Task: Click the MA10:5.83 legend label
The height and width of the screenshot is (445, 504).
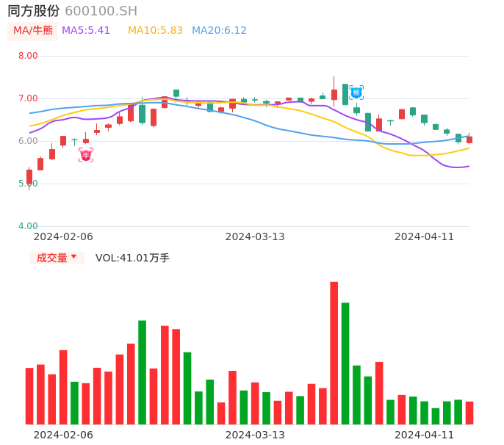Action: pyautogui.click(x=155, y=31)
